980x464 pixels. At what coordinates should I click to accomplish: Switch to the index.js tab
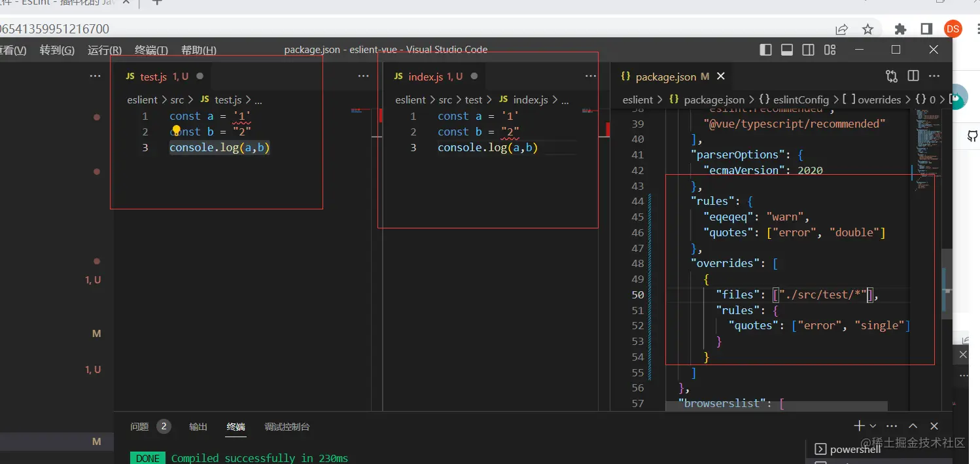click(433, 77)
